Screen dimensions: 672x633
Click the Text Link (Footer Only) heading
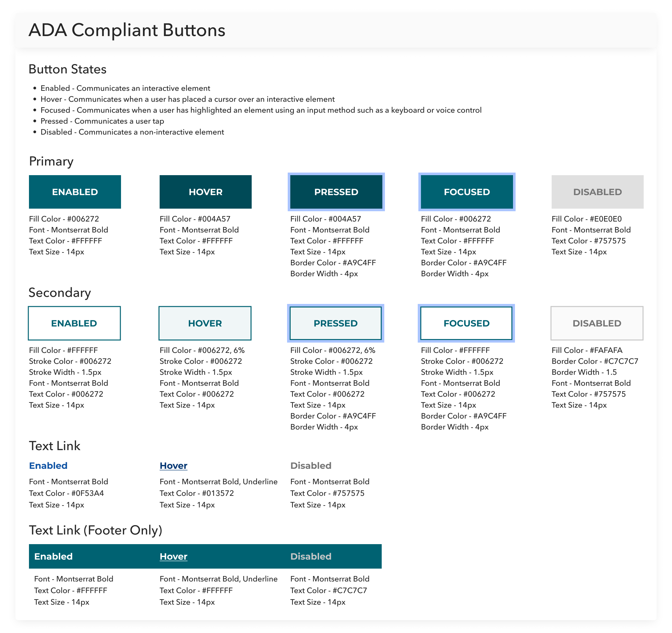[x=95, y=530]
